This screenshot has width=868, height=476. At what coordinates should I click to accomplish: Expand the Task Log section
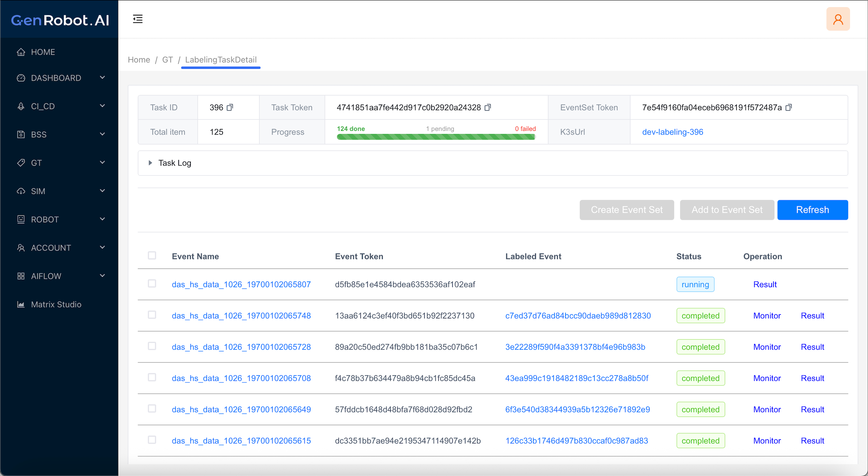point(150,163)
